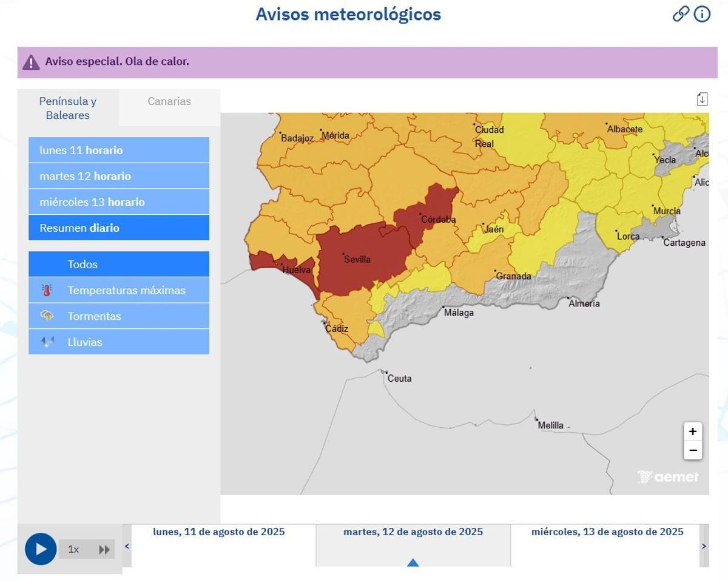Open the Península y Baleares tab
The width and height of the screenshot is (728, 582).
click(x=68, y=107)
